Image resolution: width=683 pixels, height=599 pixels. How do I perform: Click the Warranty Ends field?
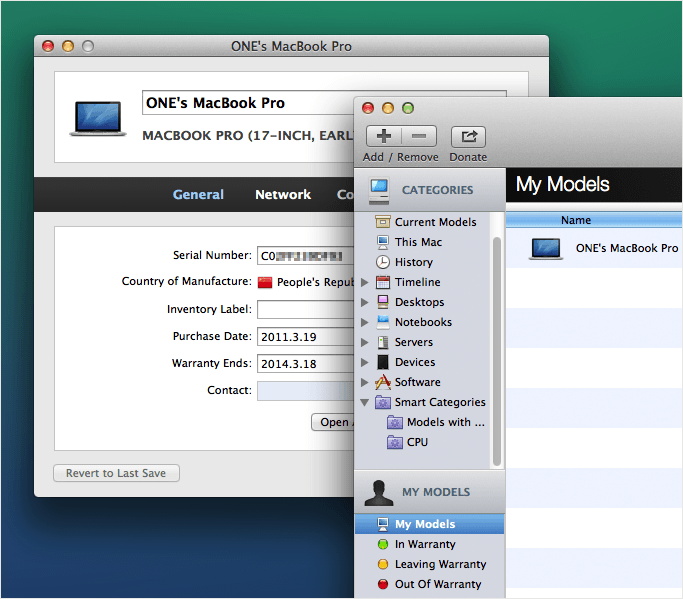tap(306, 364)
